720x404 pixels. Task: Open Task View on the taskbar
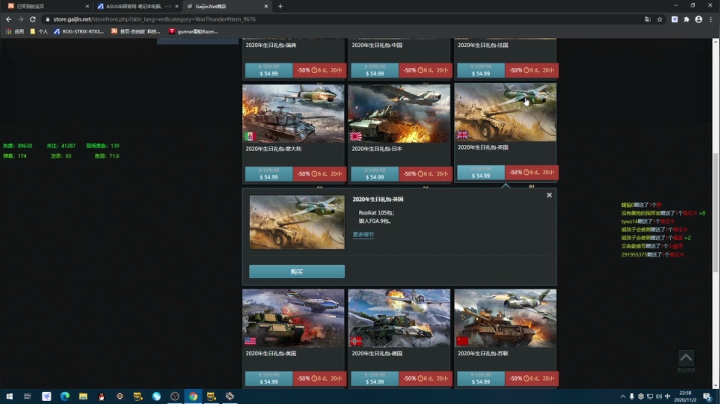coord(28,396)
